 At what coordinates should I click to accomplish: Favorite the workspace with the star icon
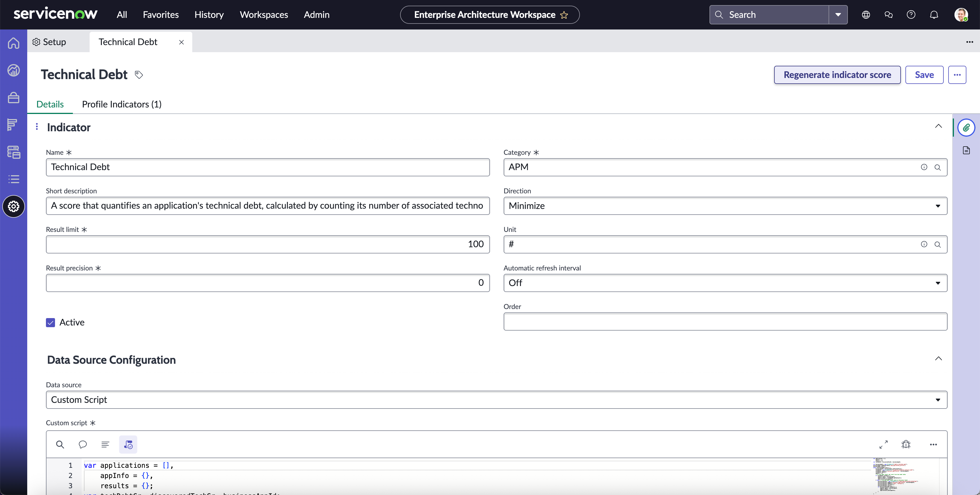click(x=564, y=15)
